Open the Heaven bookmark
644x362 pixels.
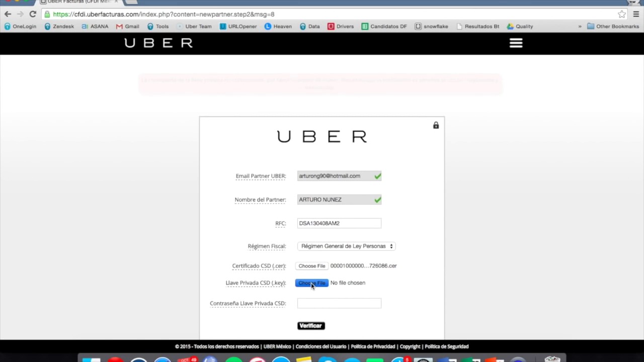click(278, 26)
